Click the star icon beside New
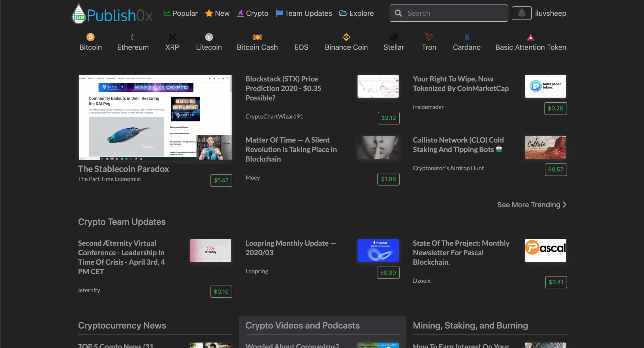Screen dimensions: 644x348 click(209, 13)
